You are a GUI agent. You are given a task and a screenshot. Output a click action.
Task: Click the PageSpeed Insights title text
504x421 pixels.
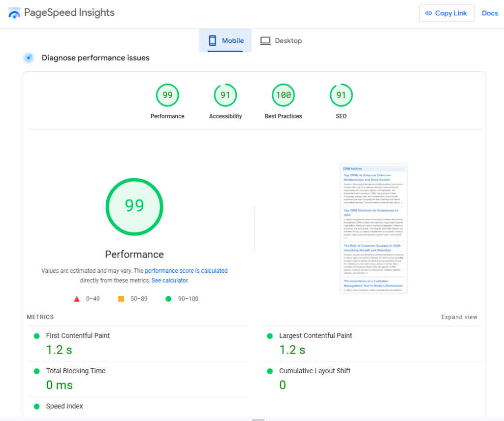click(x=69, y=12)
